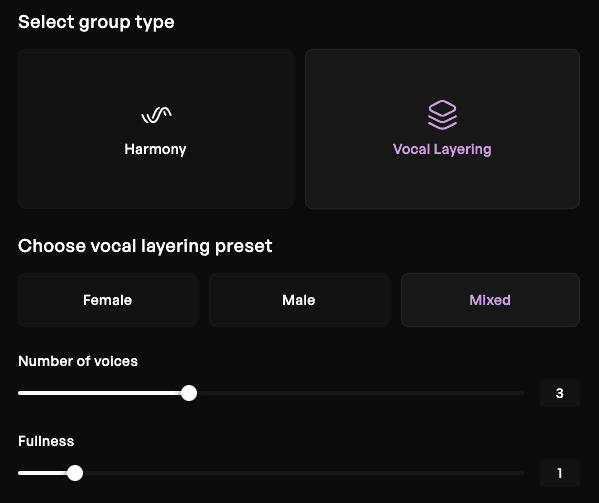The image size is (599, 503).
Task: Click the Harmony waveform icon
Action: 156,115
